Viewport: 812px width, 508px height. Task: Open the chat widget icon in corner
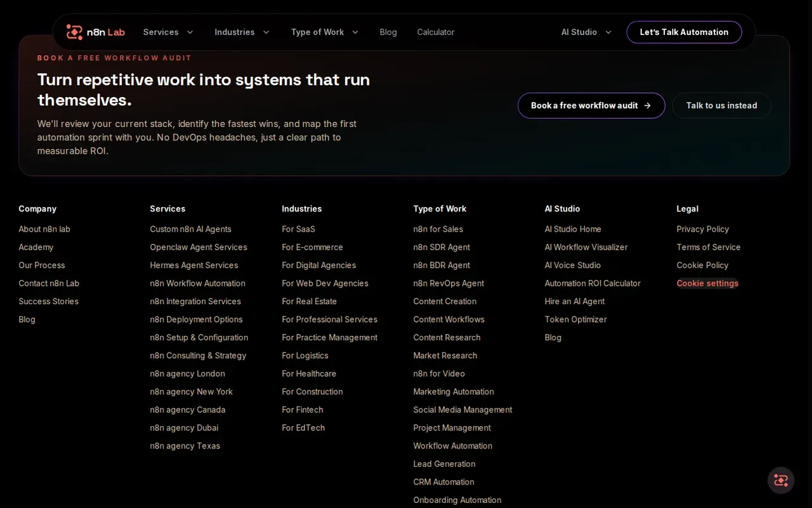(781, 480)
